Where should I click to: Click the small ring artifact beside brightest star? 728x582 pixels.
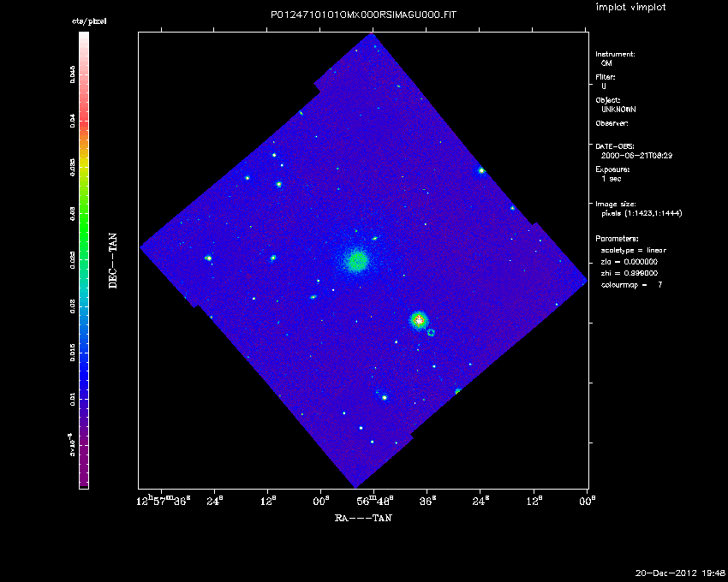[x=431, y=332]
